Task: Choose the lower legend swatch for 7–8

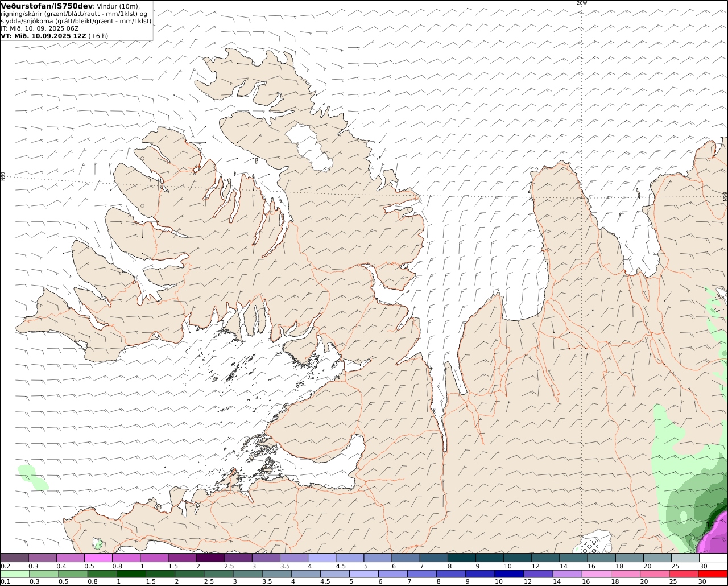Action: tap(422, 574)
